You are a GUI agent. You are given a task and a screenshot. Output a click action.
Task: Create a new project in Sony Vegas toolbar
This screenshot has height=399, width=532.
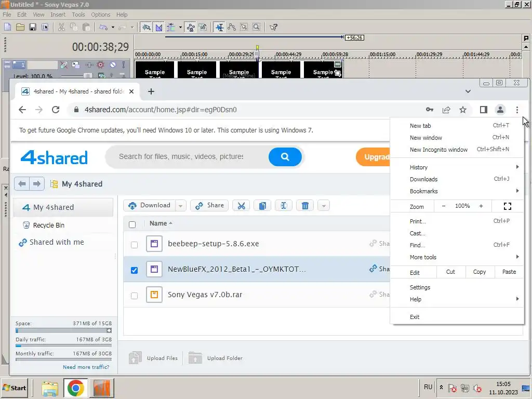click(7, 27)
